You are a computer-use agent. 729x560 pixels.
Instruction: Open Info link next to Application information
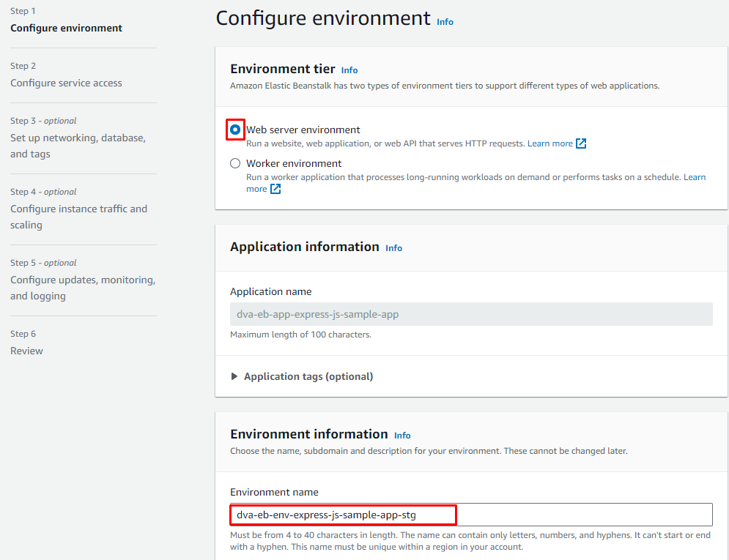pos(394,248)
